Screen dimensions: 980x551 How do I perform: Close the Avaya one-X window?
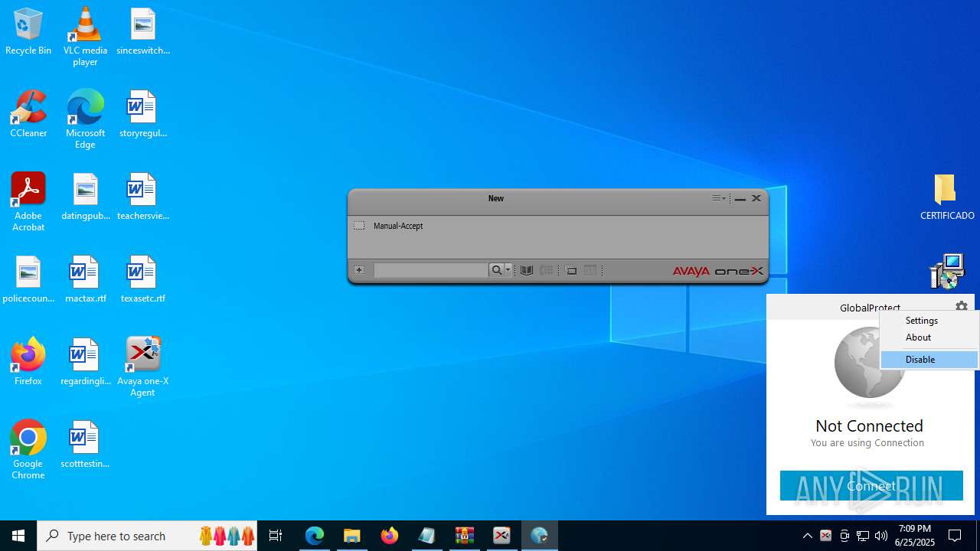click(x=756, y=198)
